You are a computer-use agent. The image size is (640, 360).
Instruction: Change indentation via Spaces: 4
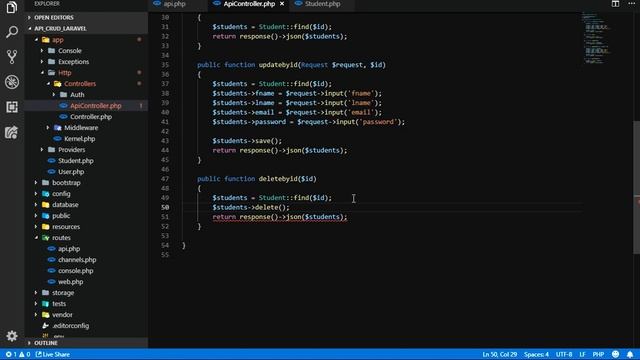coord(536,354)
